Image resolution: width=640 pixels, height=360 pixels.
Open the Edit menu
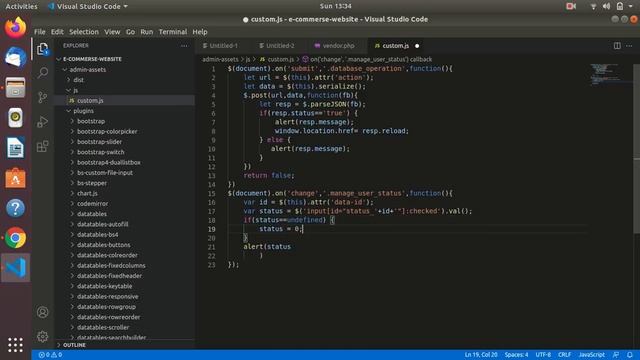click(57, 32)
